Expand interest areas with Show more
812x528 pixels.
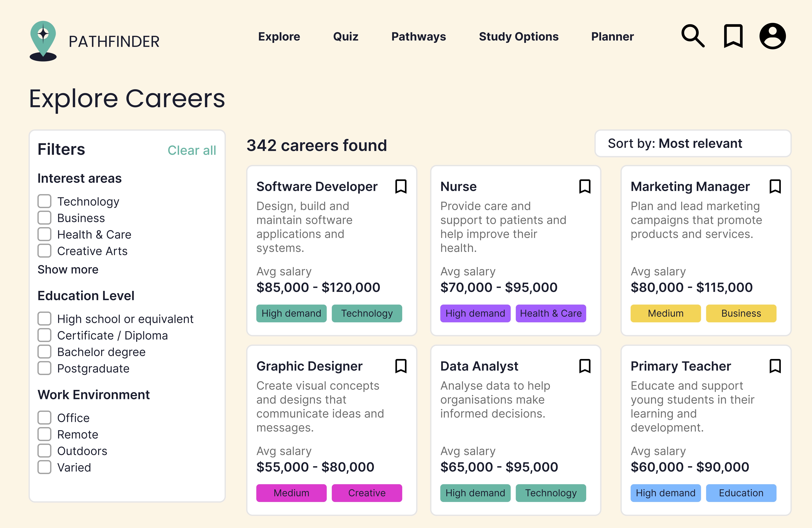click(x=68, y=269)
